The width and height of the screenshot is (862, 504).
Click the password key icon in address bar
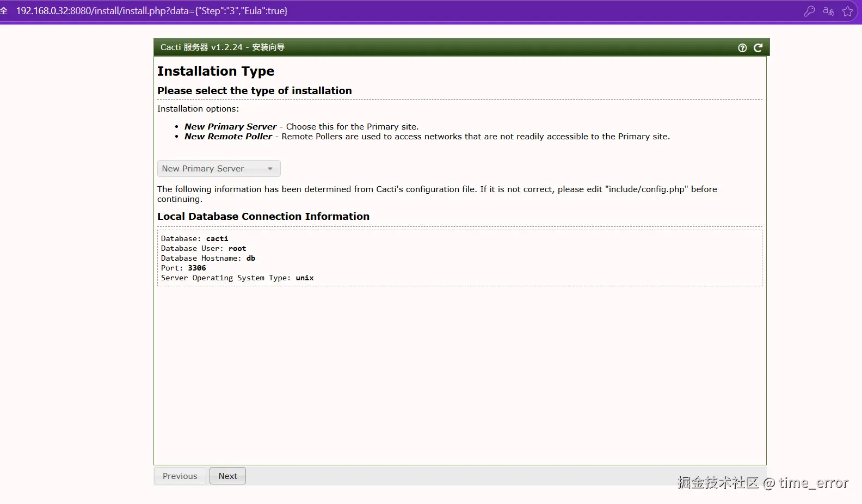pos(809,11)
